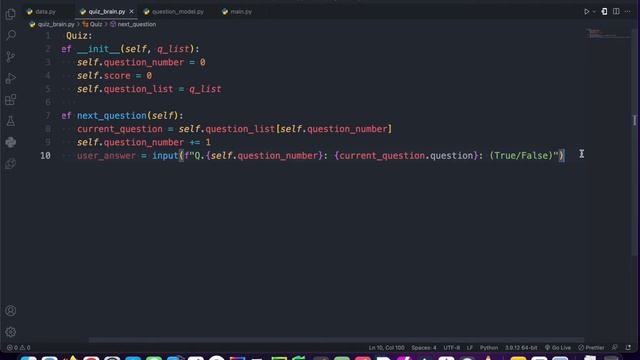The width and height of the screenshot is (640, 360).
Task: Click the editor horizontal scrollbar
Action: pos(336,340)
